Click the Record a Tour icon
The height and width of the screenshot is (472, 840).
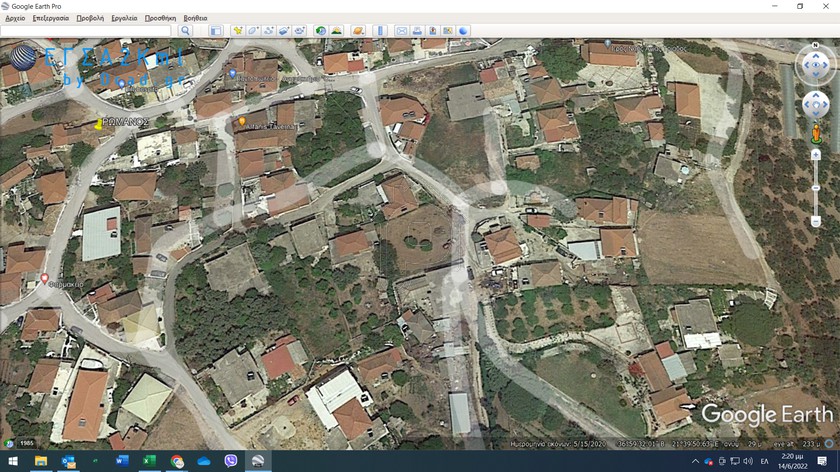pyautogui.click(x=299, y=31)
